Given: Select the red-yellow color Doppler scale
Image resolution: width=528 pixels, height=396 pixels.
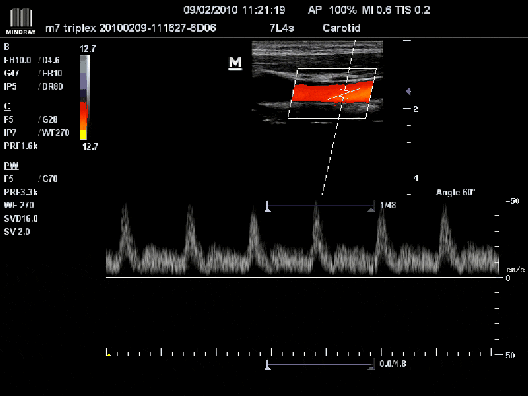Looking at the screenshot, I should click(84, 121).
